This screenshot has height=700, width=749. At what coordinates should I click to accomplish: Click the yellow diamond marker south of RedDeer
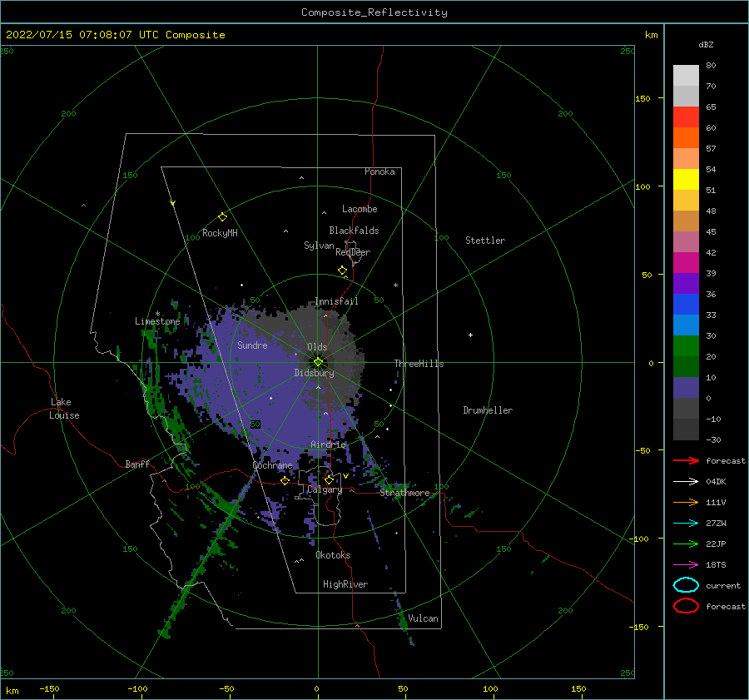(342, 271)
